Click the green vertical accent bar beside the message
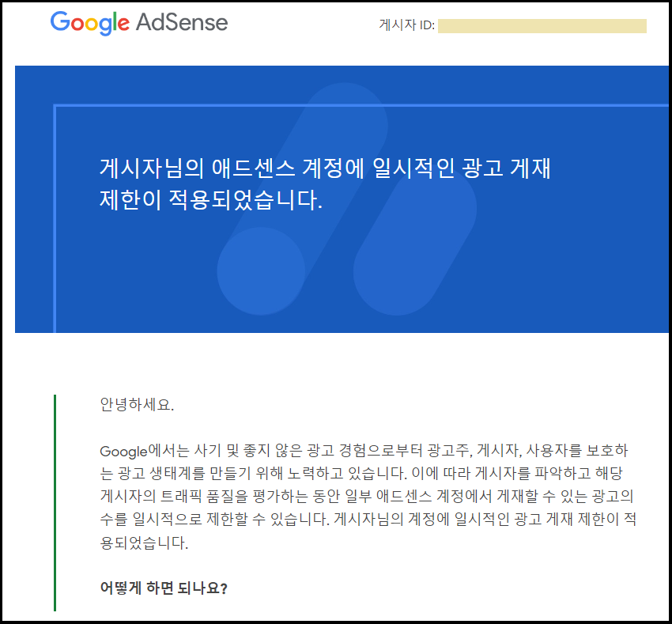Viewport: 672px width, 624px height. tap(54, 502)
